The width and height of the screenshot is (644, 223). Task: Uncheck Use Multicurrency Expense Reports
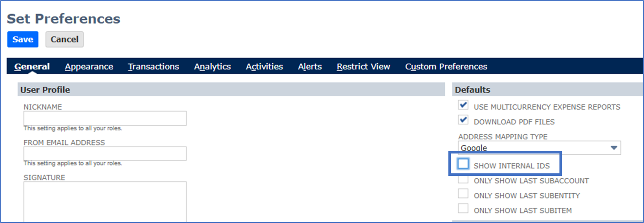coord(463,105)
